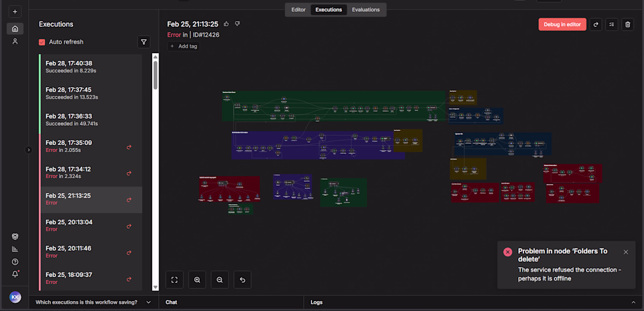644x311 pixels.
Task: Open the notifications bell icon
Action: point(15,274)
